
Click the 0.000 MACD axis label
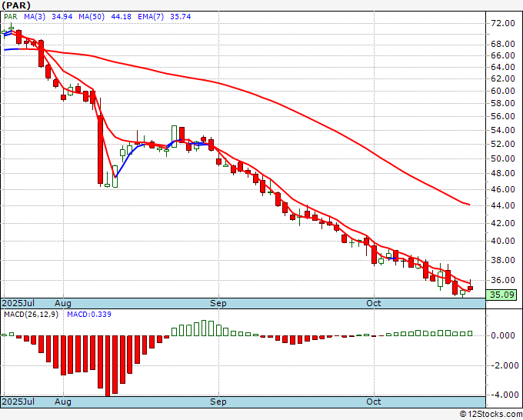(503, 335)
